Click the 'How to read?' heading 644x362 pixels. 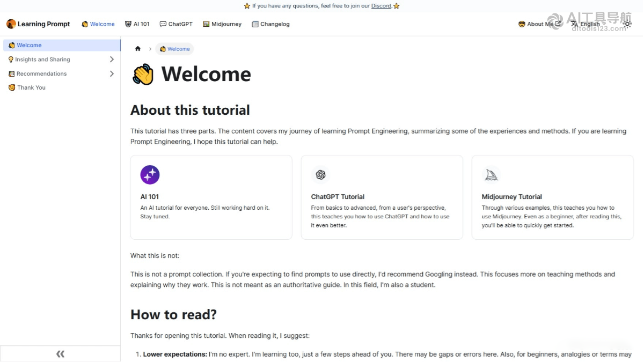173,314
